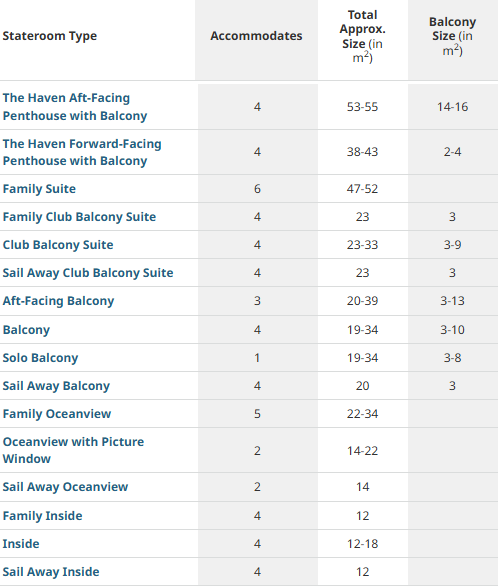Select the Solo Balcony link
Viewport: 499px width, 587px height.
40,358
